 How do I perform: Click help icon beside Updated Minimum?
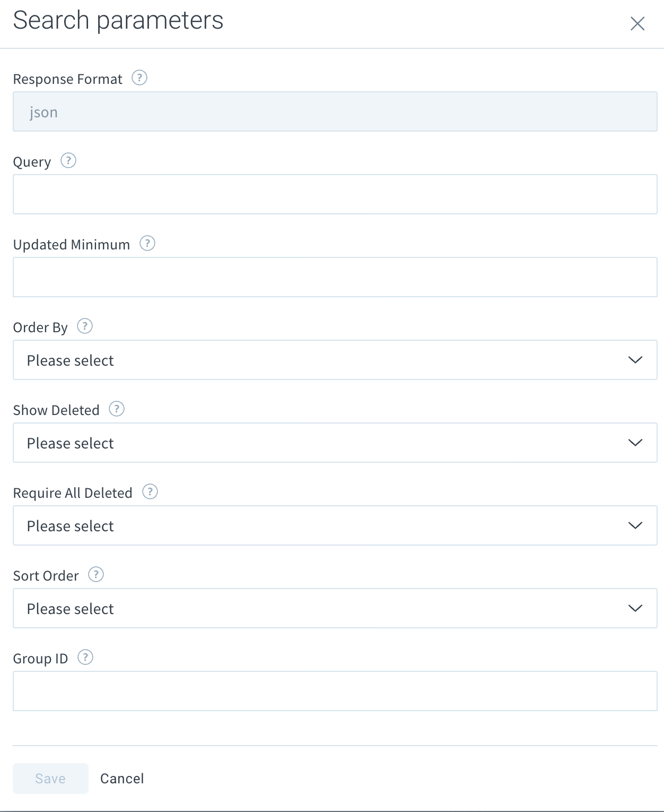(x=147, y=244)
